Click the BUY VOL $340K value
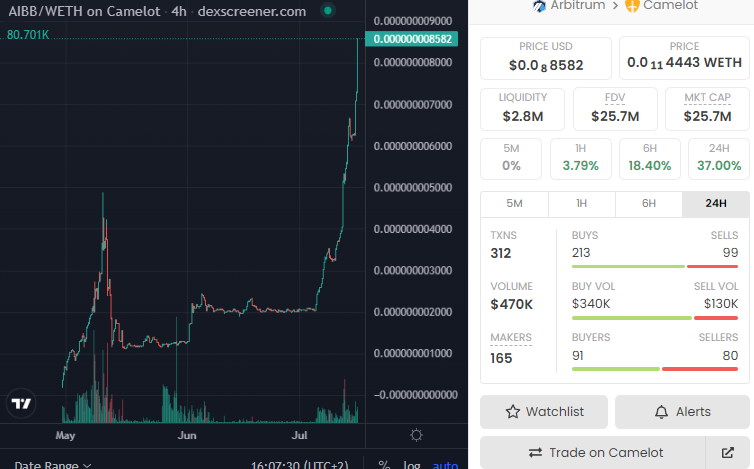Screen dimensions: 754x469 [591, 304]
